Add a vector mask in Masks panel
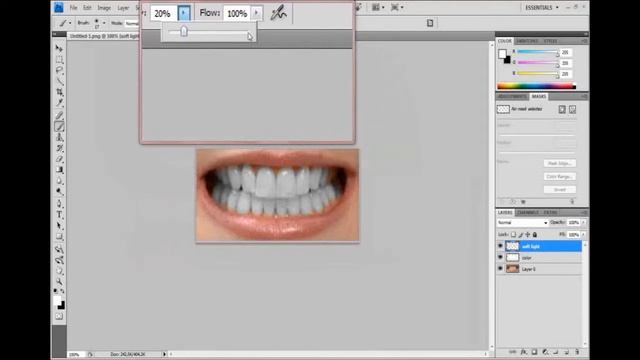The width and height of the screenshot is (640, 360). (572, 109)
